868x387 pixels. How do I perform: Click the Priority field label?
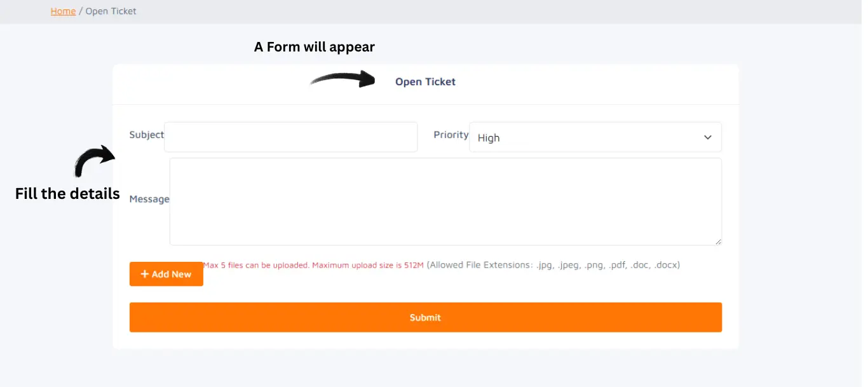pos(451,135)
